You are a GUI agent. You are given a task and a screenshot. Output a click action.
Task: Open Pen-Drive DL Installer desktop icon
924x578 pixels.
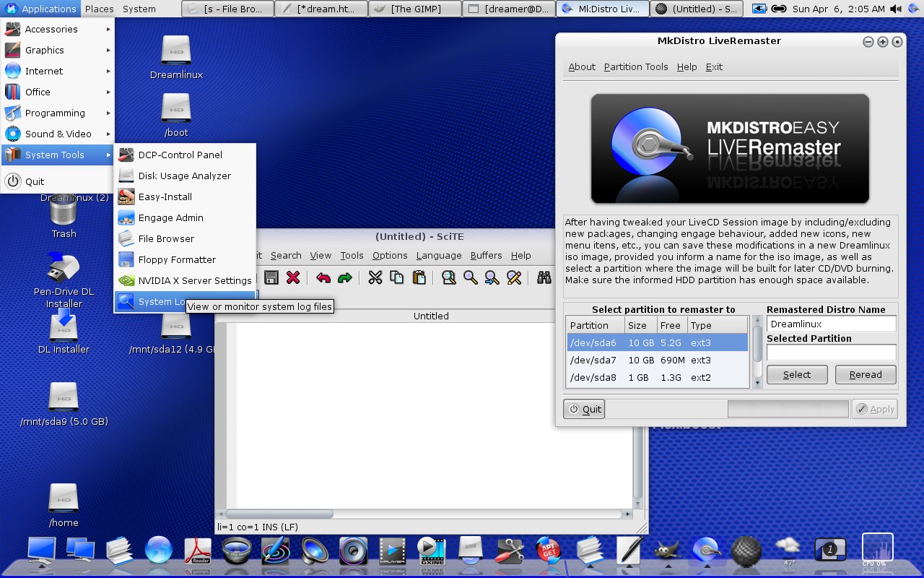pos(64,280)
